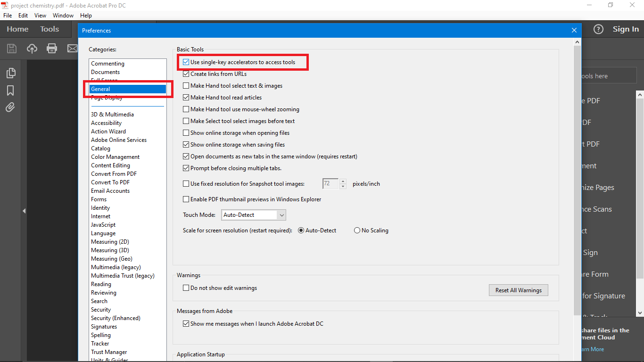Toggle Show me messages when launching Acrobat
644x362 pixels.
point(186,324)
